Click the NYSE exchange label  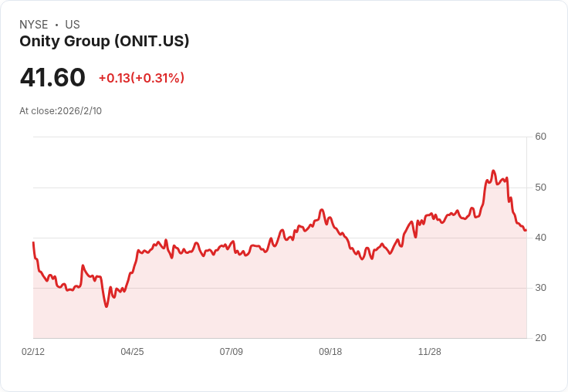pyautogui.click(x=33, y=25)
